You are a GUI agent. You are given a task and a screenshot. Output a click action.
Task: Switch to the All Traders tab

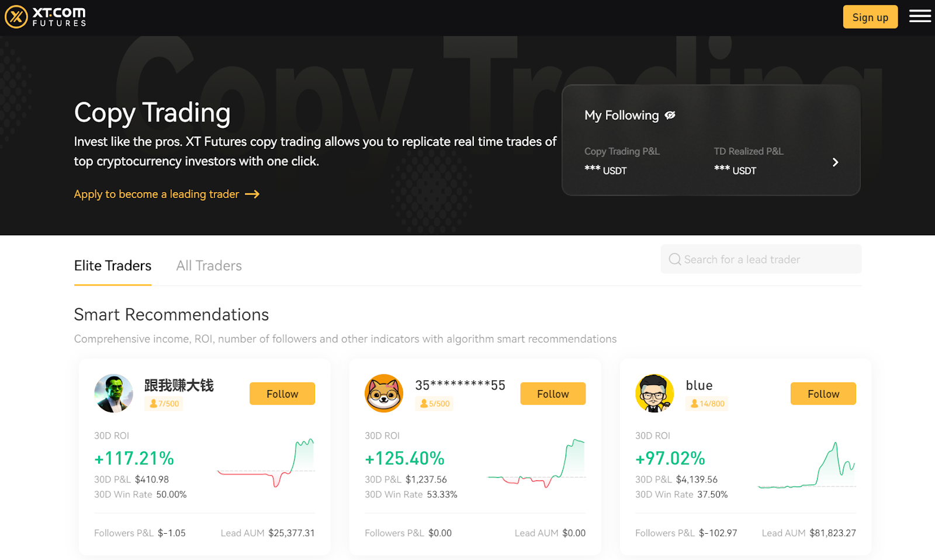(x=209, y=266)
